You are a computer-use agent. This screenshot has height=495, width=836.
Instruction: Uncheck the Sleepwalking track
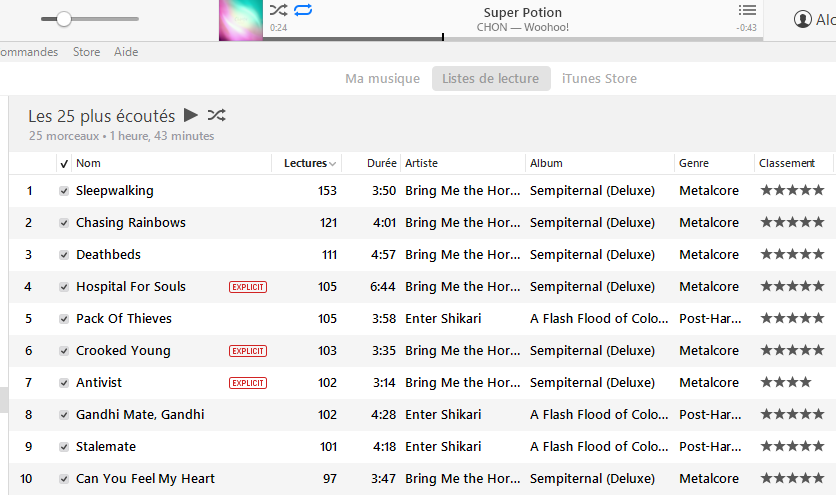click(64, 191)
